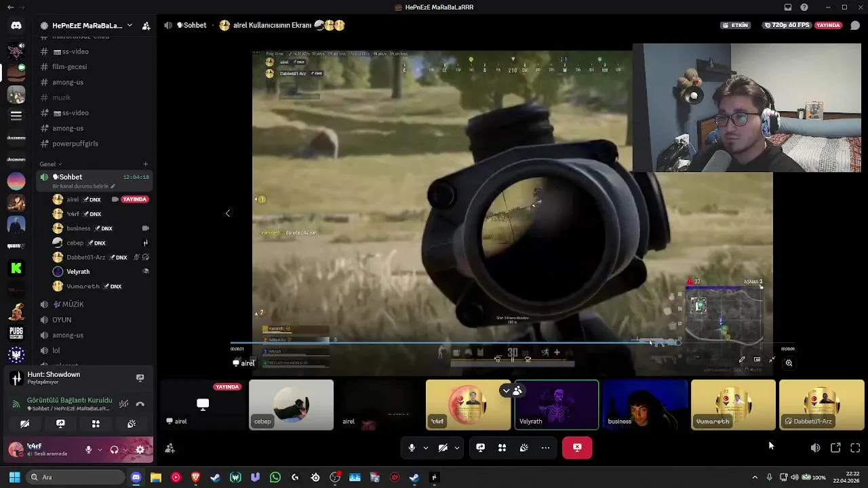Mute microphone in user panel
Screen dimensions: 868x488
88,449
